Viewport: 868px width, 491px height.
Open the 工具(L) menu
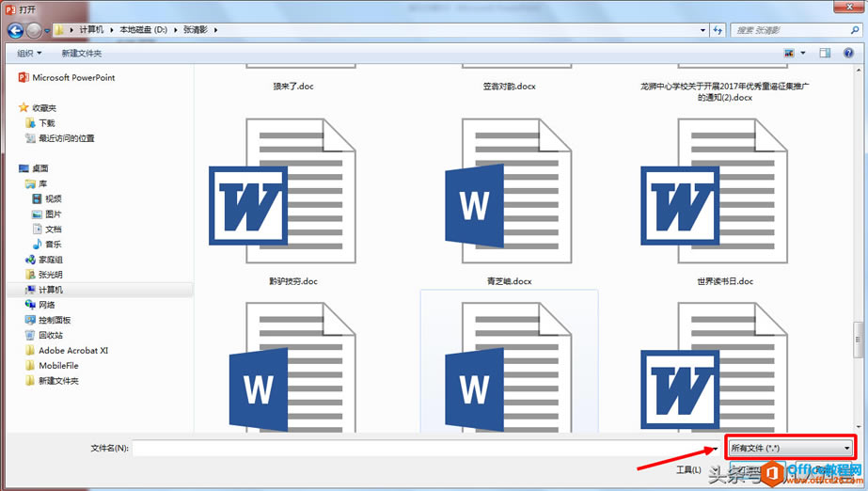(688, 469)
